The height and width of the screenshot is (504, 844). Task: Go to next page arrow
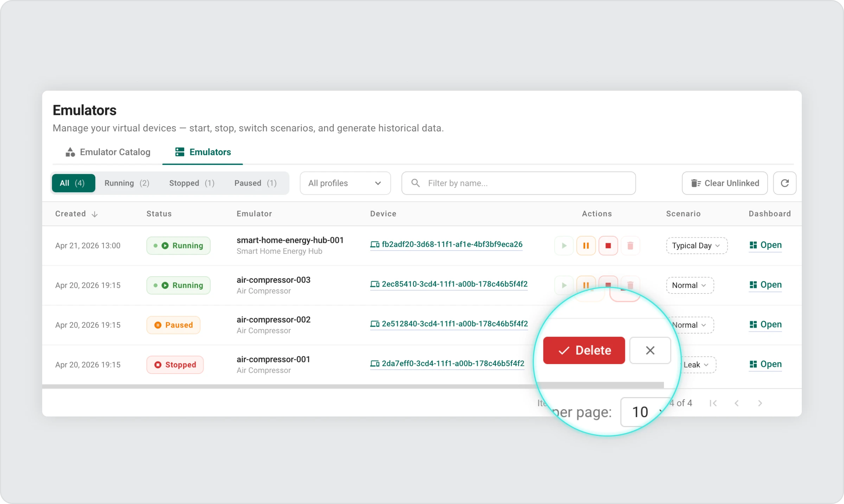pos(760,403)
